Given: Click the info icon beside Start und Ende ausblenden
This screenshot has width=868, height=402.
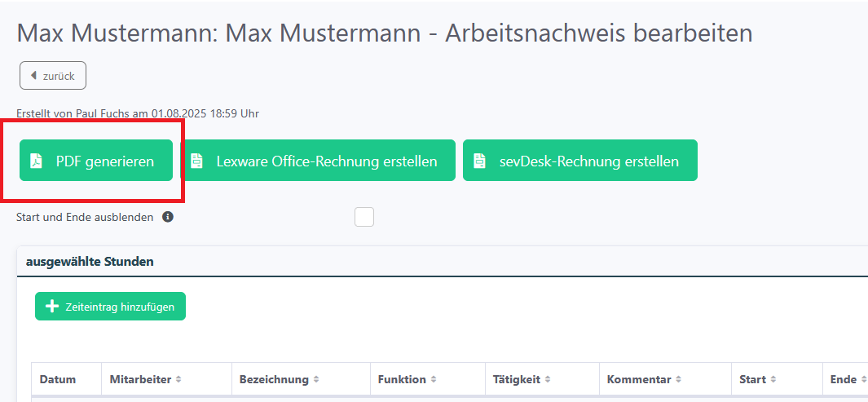Looking at the screenshot, I should click(x=168, y=217).
